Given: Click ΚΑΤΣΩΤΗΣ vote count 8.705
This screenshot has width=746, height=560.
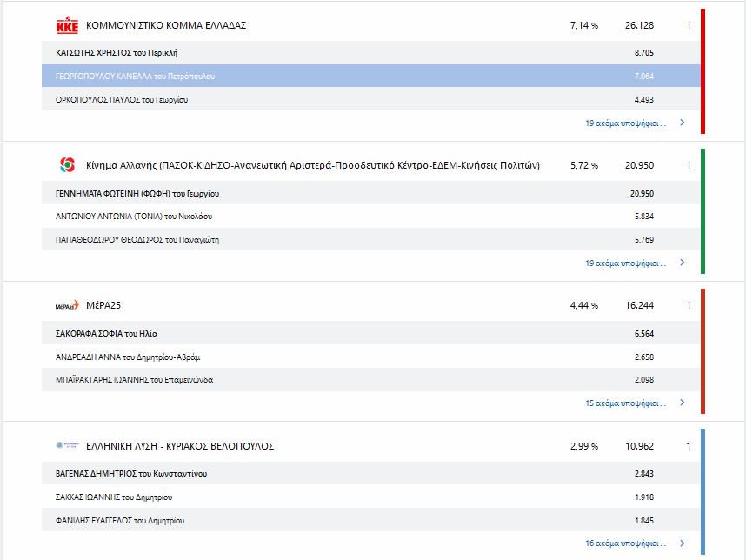Looking at the screenshot, I should point(644,53).
